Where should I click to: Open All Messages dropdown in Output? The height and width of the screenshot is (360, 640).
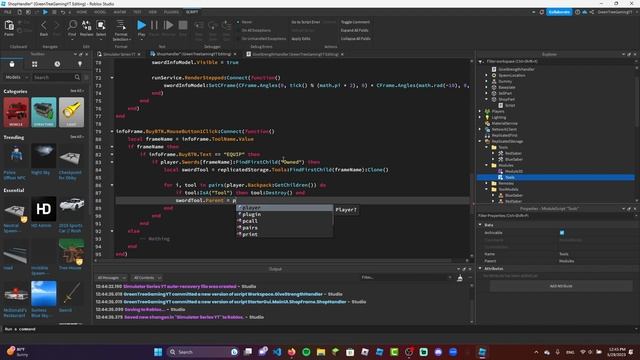pos(111,278)
